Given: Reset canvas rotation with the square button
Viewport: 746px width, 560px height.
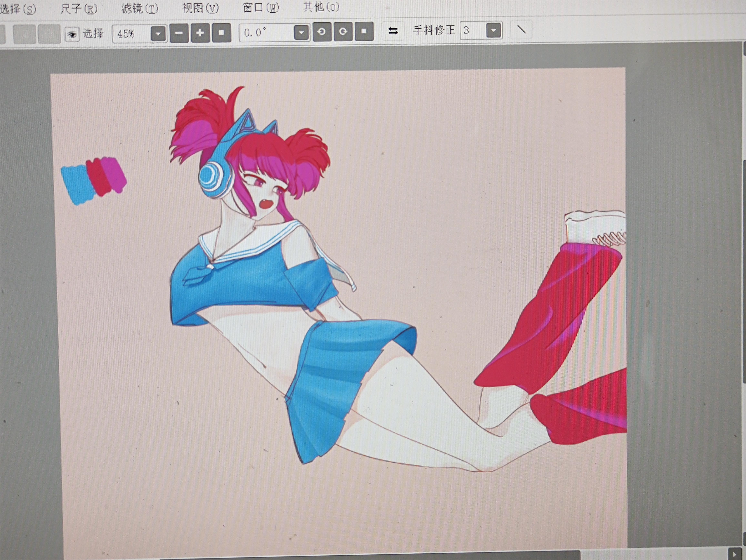Looking at the screenshot, I should pos(364,31).
